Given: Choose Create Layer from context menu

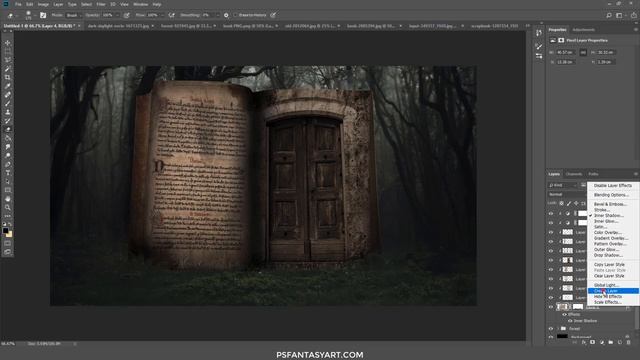Looking at the screenshot, I should pyautogui.click(x=613, y=291).
